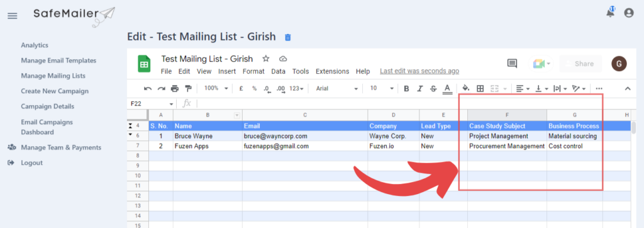
Task: Open Manage Mailing Lists
Action: 53,76
